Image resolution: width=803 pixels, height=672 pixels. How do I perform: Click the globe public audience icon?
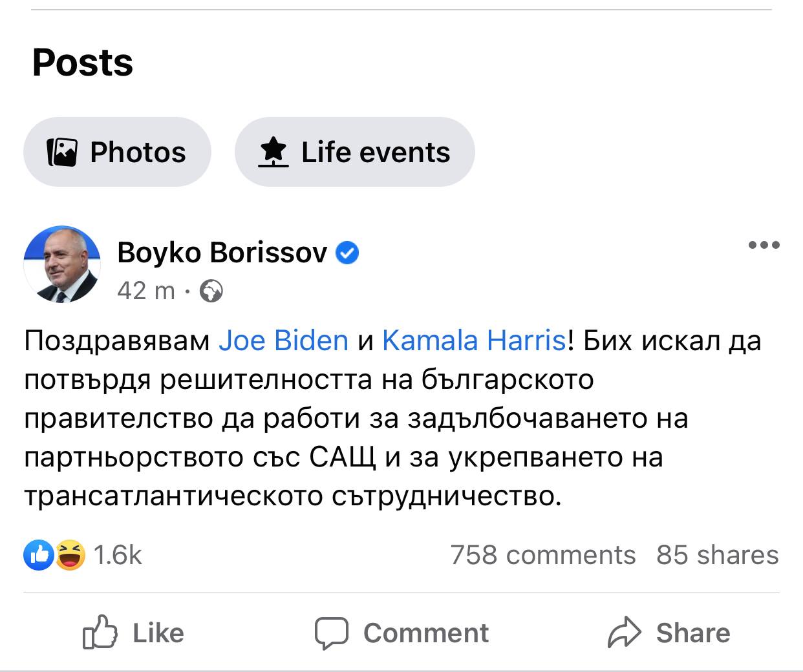[x=211, y=291]
